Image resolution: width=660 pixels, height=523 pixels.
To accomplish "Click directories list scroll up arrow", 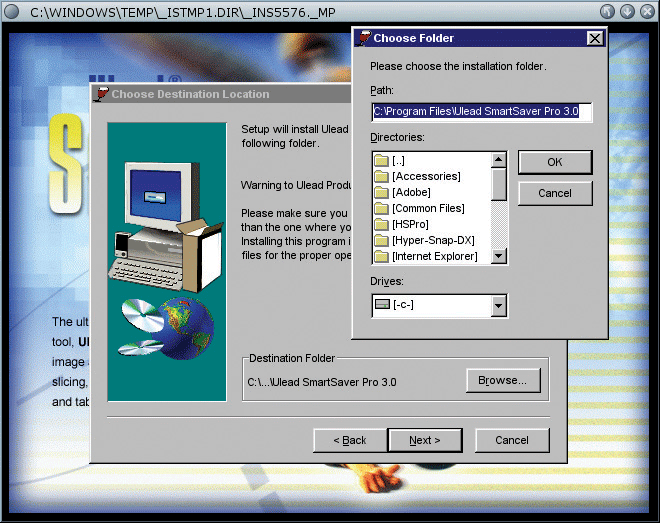I will (498, 159).
